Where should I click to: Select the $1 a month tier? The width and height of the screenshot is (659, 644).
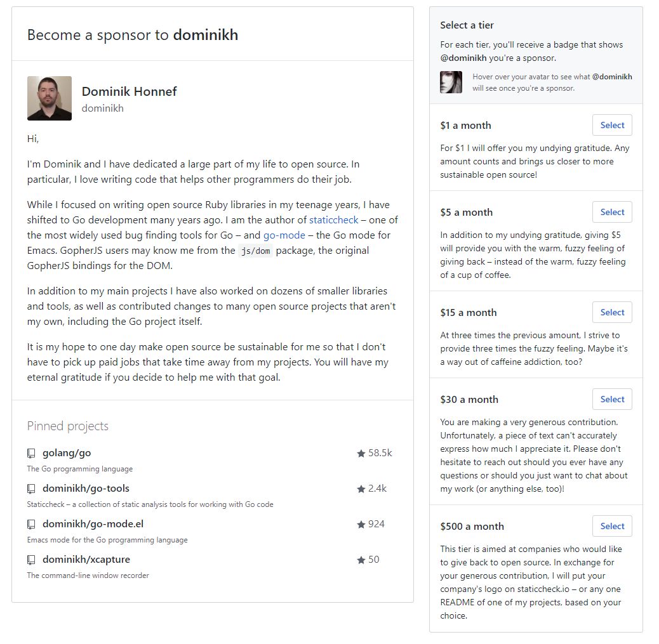pyautogui.click(x=612, y=125)
